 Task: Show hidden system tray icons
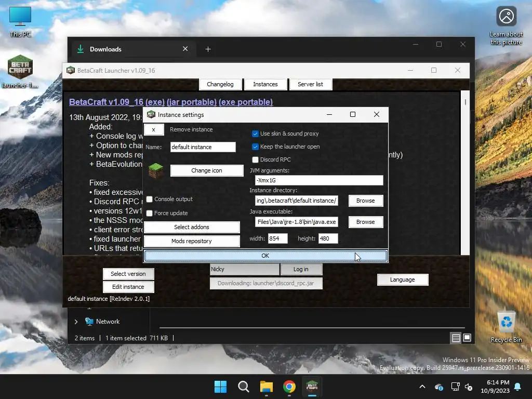(422, 387)
